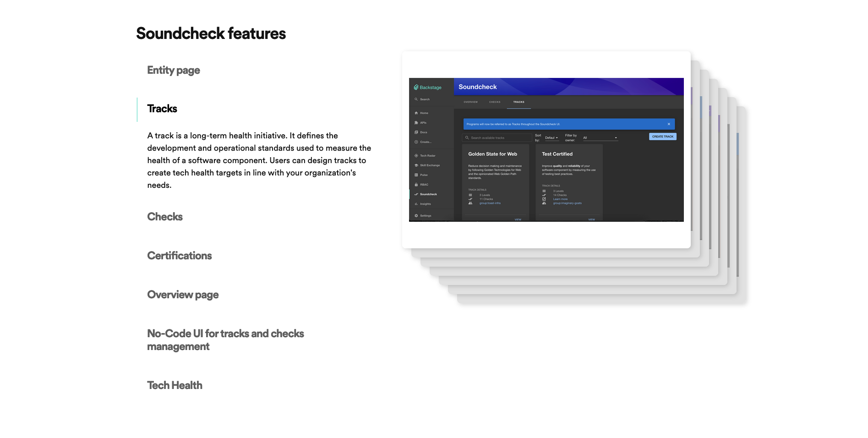Click the Create plus icon in the sidebar
Screen dimensions: 868x438
416,142
